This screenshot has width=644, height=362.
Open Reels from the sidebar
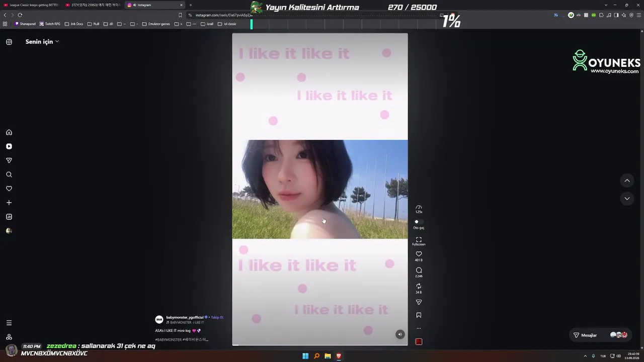pos(9,146)
